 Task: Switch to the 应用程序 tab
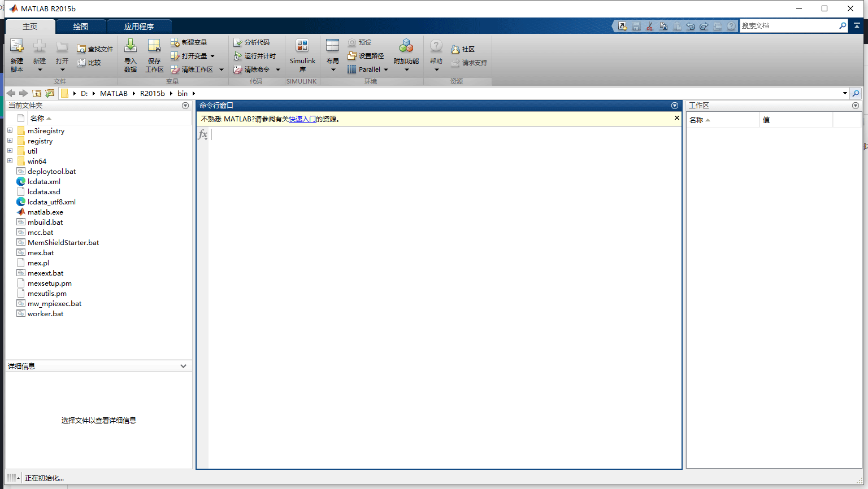[139, 27]
